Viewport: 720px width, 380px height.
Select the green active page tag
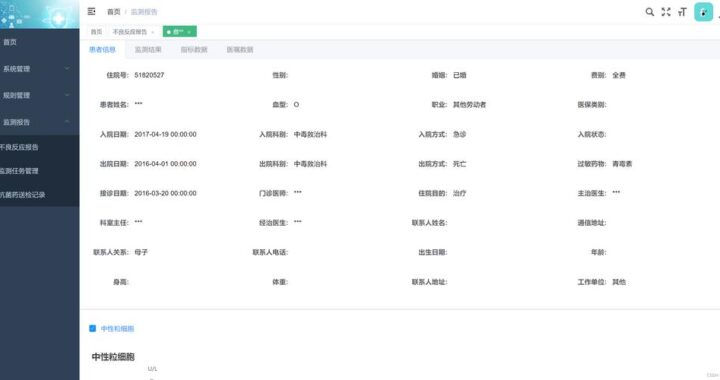pos(180,32)
